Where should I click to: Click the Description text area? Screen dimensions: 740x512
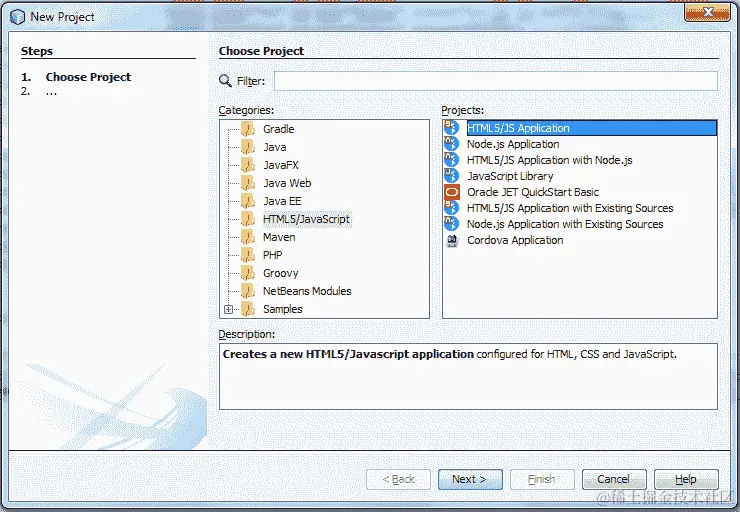(x=468, y=377)
